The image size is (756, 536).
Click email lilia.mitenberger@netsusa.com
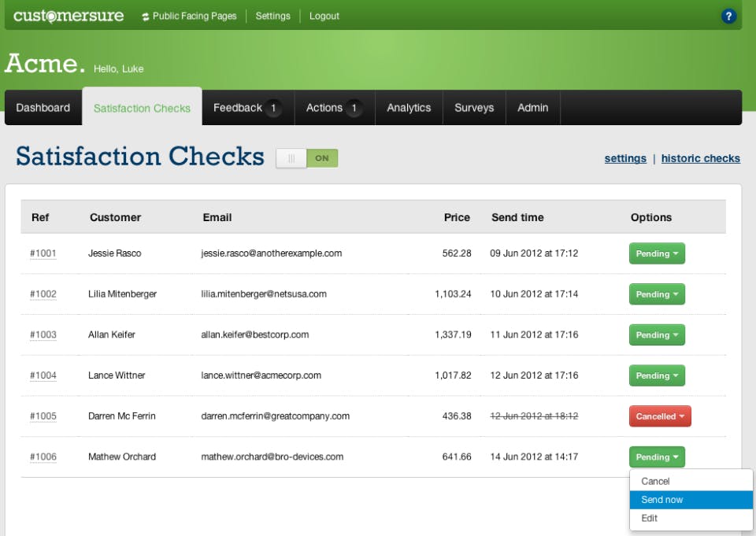(x=264, y=294)
